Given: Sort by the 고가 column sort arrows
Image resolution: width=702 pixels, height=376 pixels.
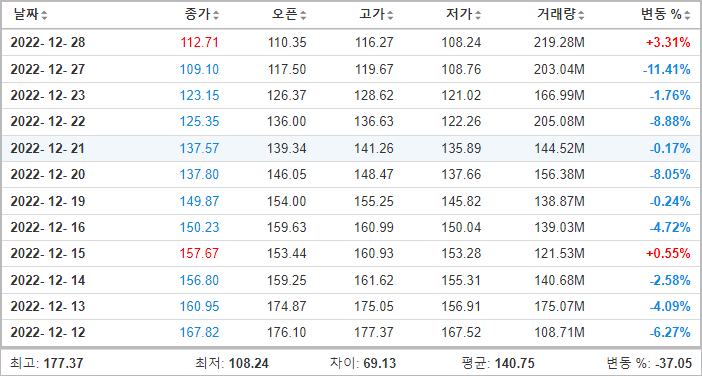Looking at the screenshot, I should click(390, 16).
